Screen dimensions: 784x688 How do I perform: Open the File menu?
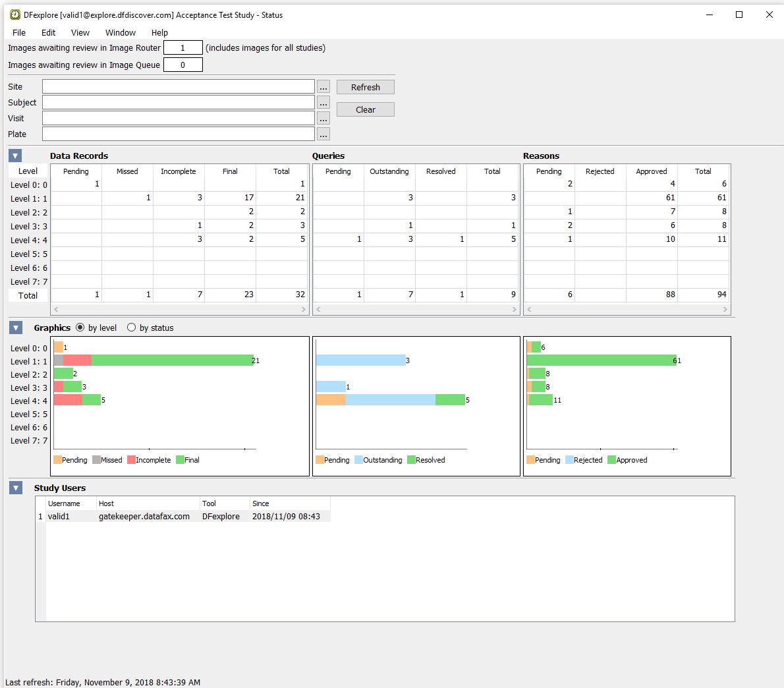click(19, 32)
